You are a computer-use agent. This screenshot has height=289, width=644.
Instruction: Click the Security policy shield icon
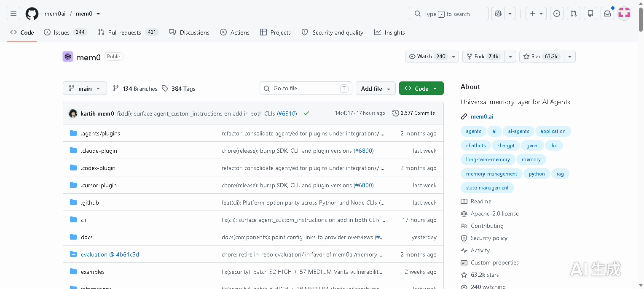(464, 238)
